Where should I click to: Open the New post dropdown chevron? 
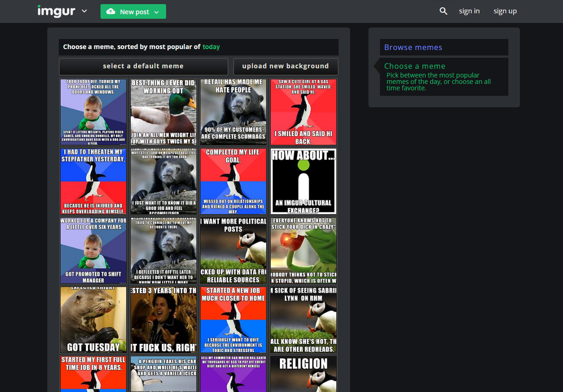tap(156, 12)
